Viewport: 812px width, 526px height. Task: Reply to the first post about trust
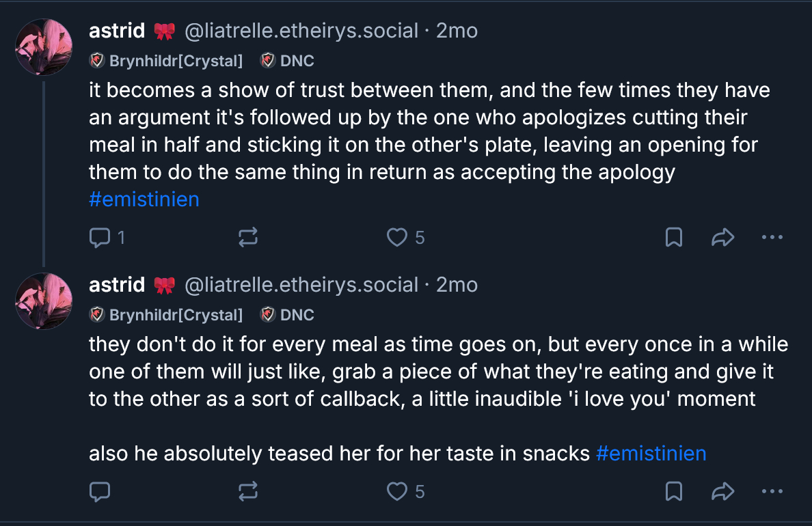pyautogui.click(x=100, y=237)
